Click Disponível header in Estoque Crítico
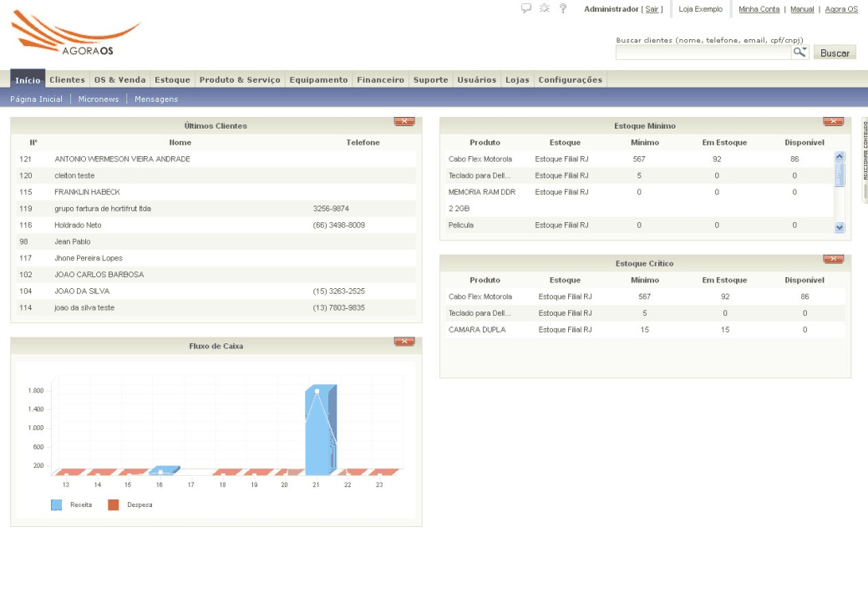The height and width of the screenshot is (593, 868). pos(805,280)
